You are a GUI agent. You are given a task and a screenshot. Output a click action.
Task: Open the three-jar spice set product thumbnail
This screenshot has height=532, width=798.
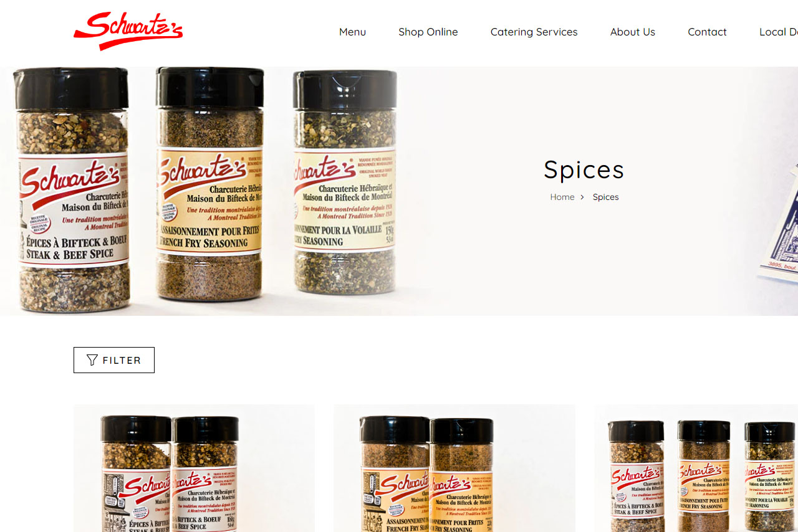point(696,468)
